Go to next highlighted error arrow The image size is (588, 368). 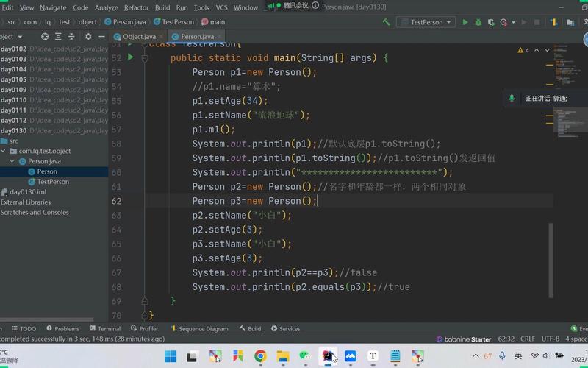(547, 50)
